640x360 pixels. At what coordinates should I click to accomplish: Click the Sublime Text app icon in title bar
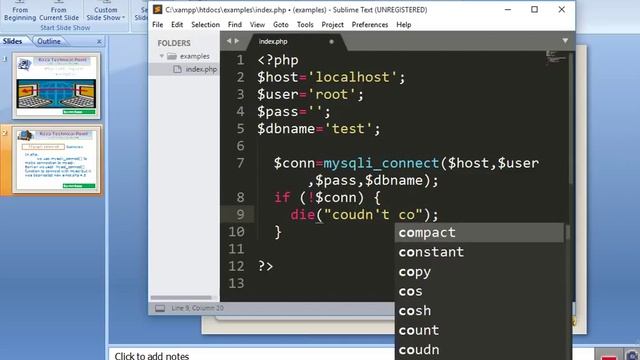tap(158, 9)
